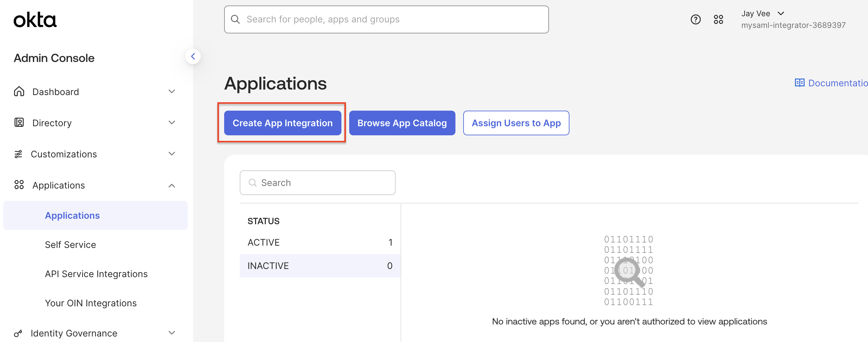Expand the Directory menu chevron

pyautogui.click(x=172, y=123)
